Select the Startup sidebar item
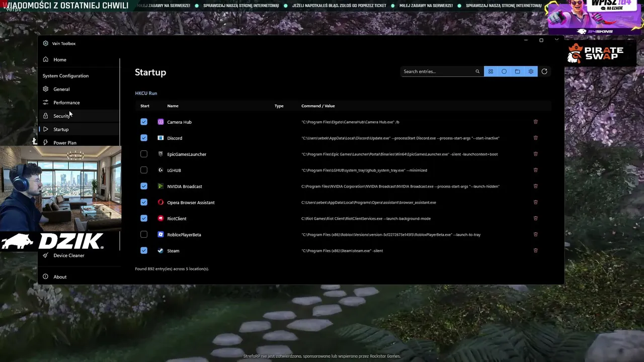The width and height of the screenshot is (644, 362). [x=79, y=129]
